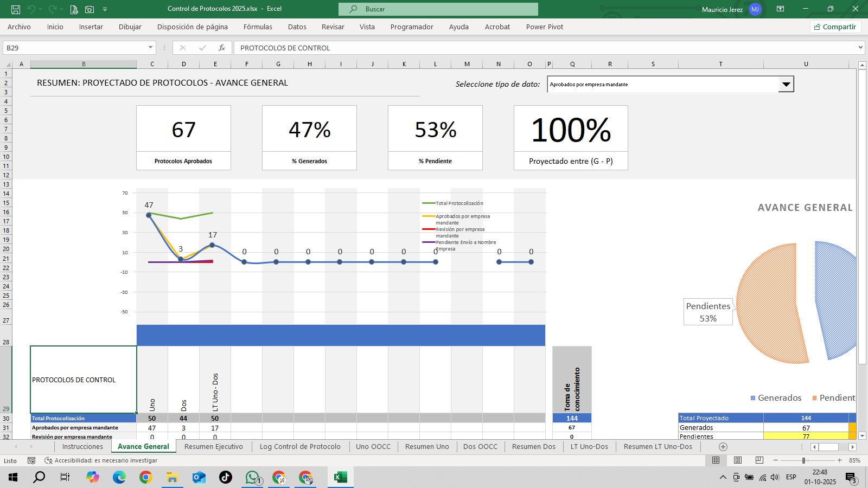Switch to Normal view in status bar

pyautogui.click(x=716, y=460)
